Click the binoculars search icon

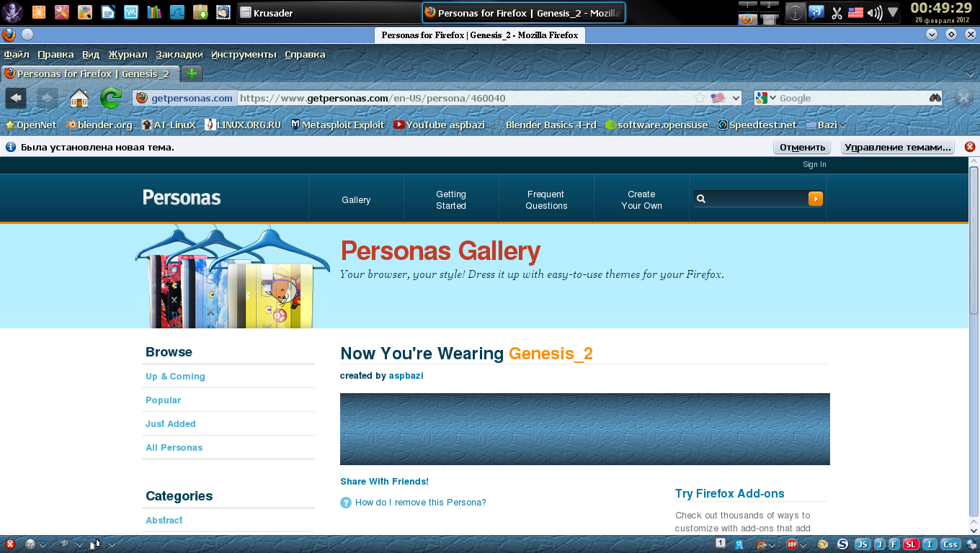pos(935,98)
